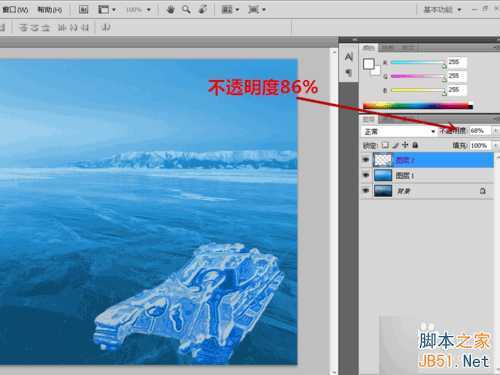Screen dimensions: 500x375
Task: Click the opacity field showing 68%
Action: [480, 131]
